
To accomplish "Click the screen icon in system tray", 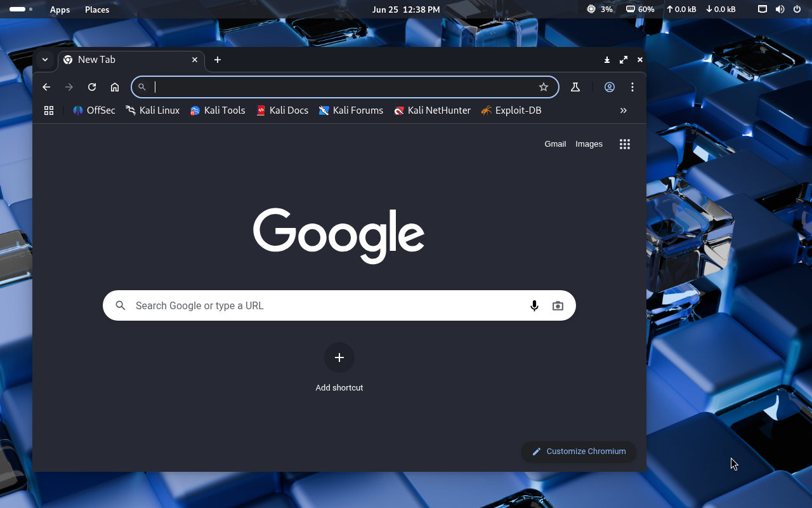I will pyautogui.click(x=763, y=10).
